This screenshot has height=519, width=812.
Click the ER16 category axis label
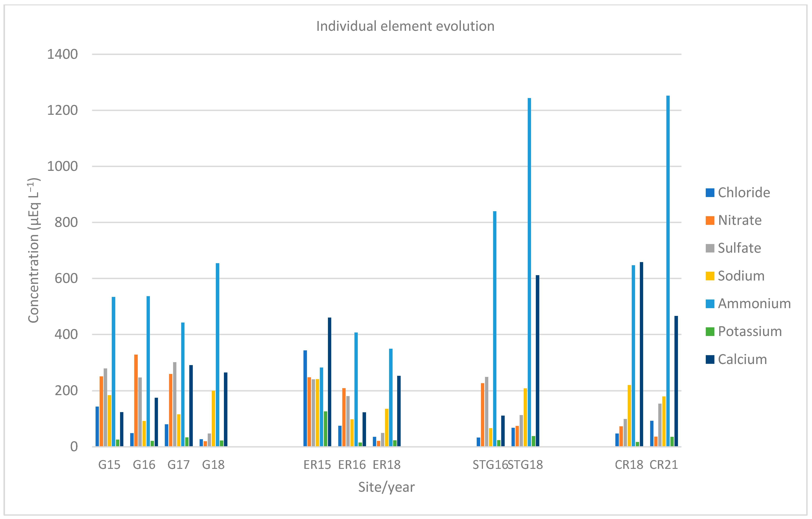[352, 465]
